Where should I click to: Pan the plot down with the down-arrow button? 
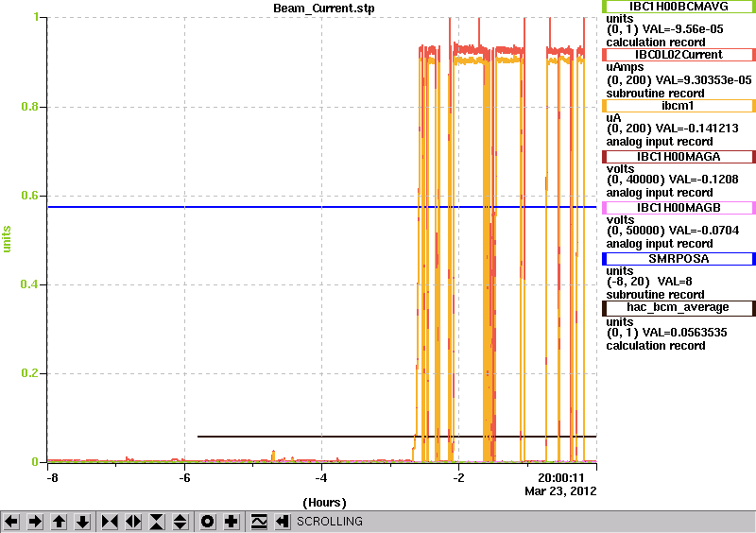click(x=83, y=522)
